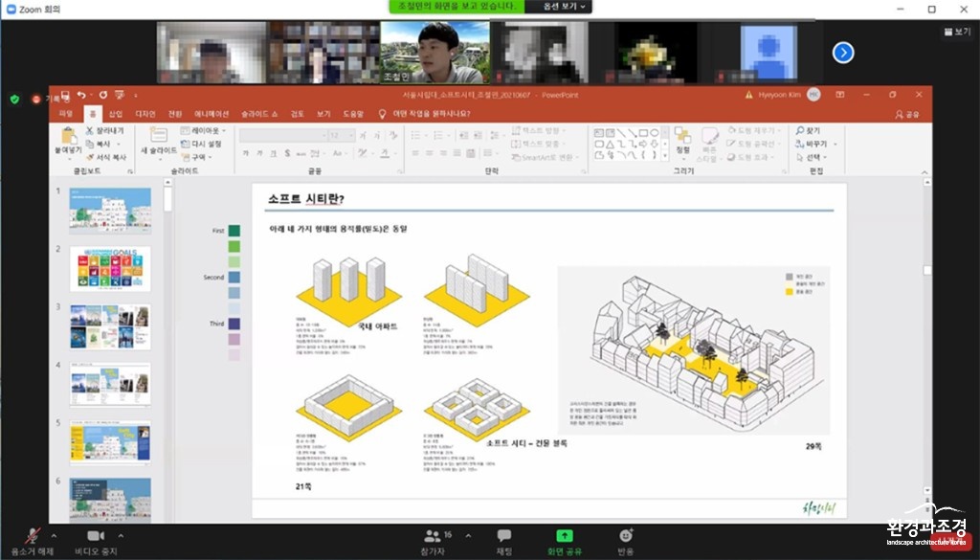
Task: Collapse the PowerPoint ribbon
Action: coord(924,172)
